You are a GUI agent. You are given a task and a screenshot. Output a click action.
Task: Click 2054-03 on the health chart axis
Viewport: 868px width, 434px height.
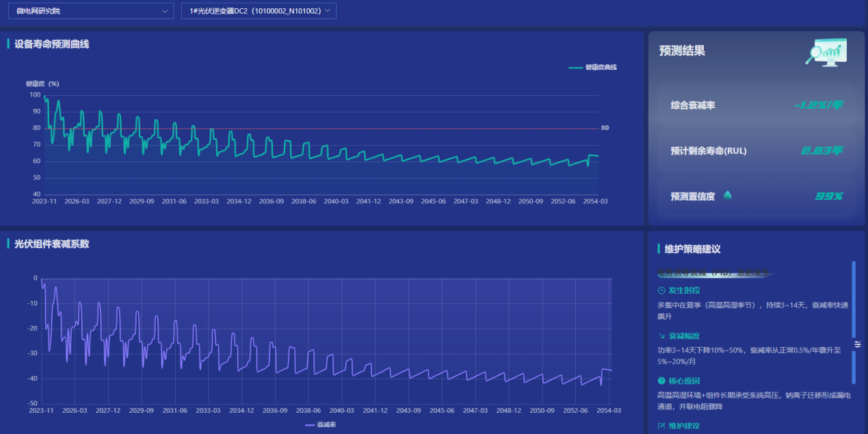pyautogui.click(x=594, y=201)
